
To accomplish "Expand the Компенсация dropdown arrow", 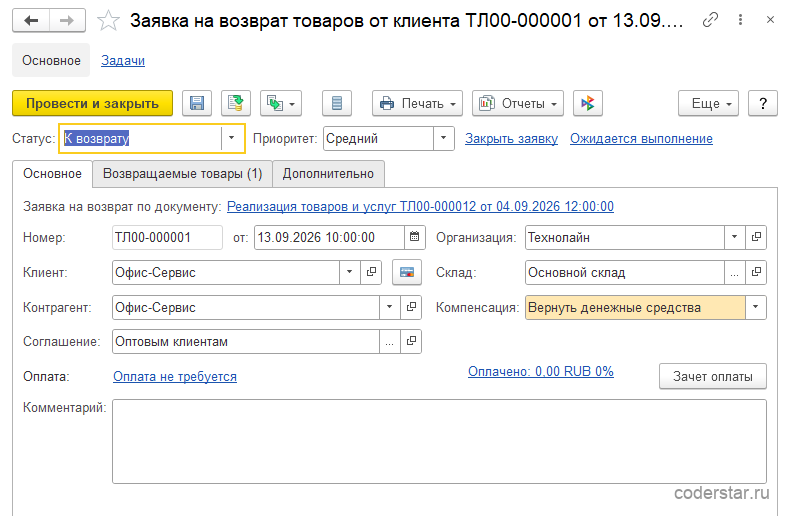I will point(756,307).
